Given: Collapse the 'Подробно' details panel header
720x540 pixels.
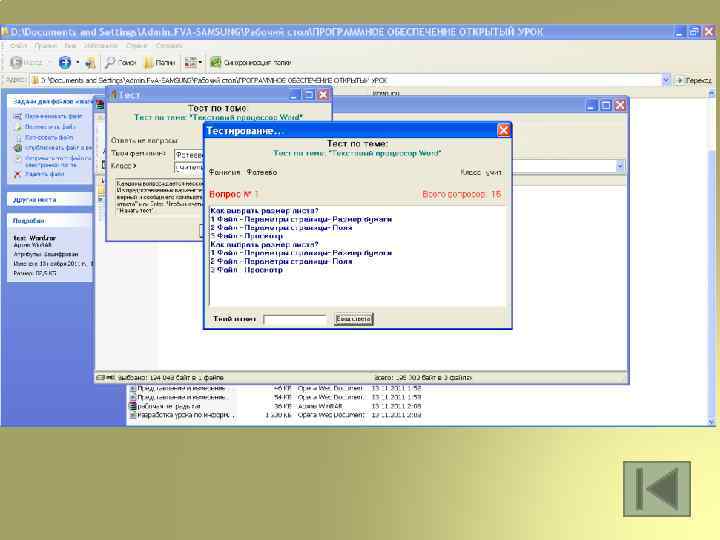Looking at the screenshot, I should pyautogui.click(x=51, y=221).
